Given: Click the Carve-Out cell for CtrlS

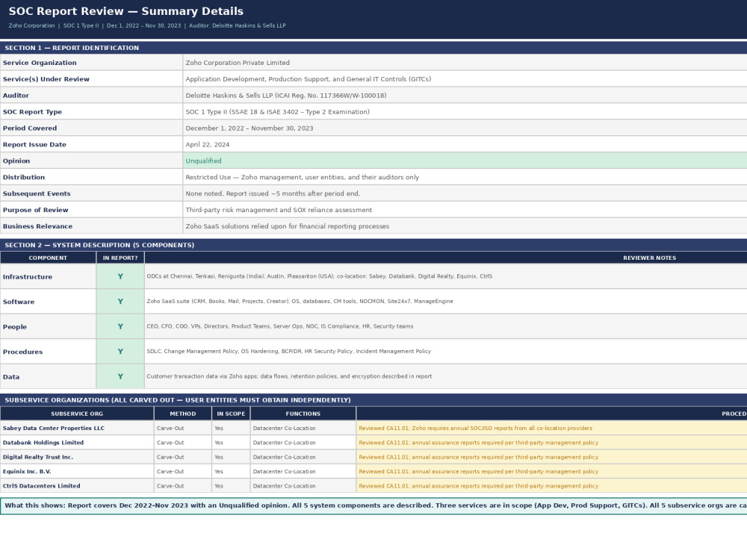Looking at the screenshot, I should (x=183, y=486).
